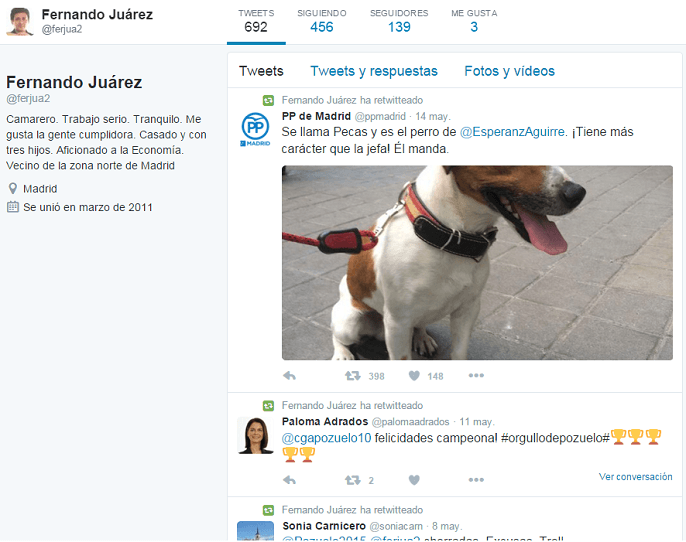686x542 pixels.
Task: Retweet the PP de Madrid tweet
Action: (353, 376)
